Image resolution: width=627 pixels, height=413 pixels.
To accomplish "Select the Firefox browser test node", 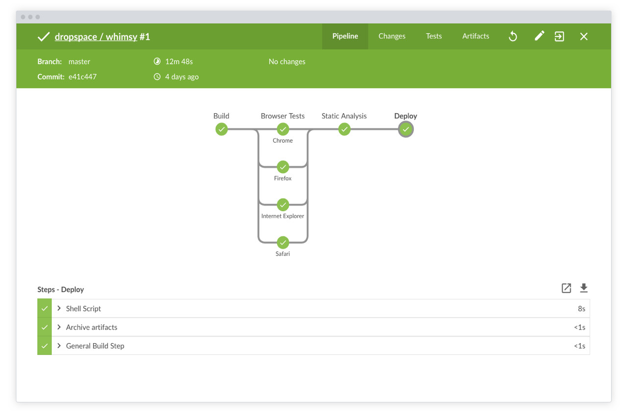I will click(x=283, y=167).
